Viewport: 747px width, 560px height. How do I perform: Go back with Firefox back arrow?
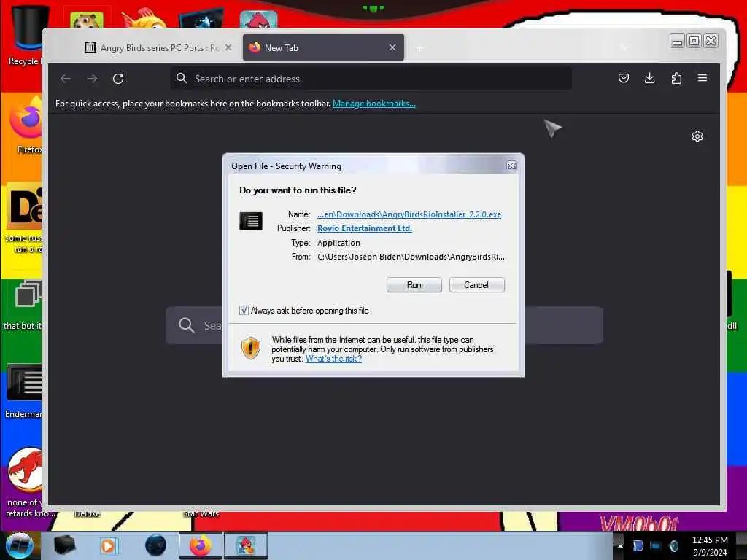[66, 79]
